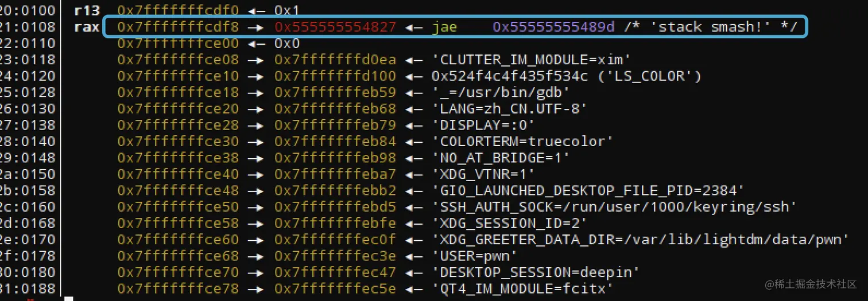Image resolution: width=868 pixels, height=301 pixels.
Task: Select pointer value 0x7fffffffeb98
Action: pos(335,158)
